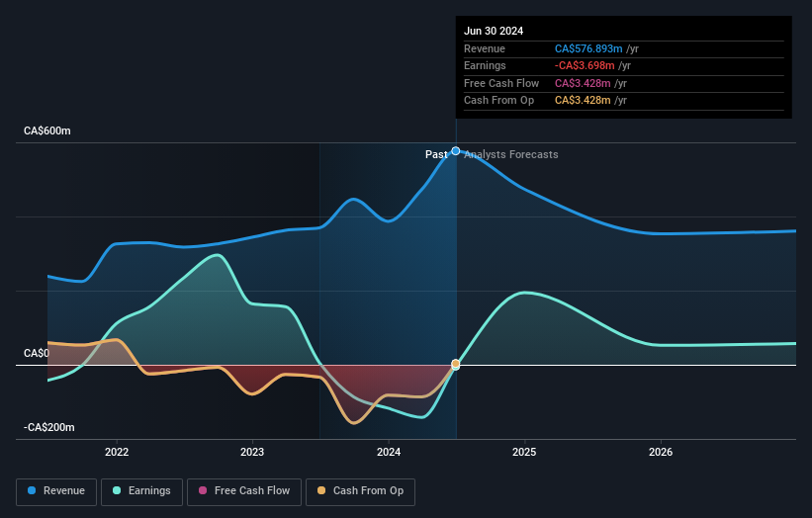Click the orange Cash From Op legend dot

pyautogui.click(x=321, y=490)
